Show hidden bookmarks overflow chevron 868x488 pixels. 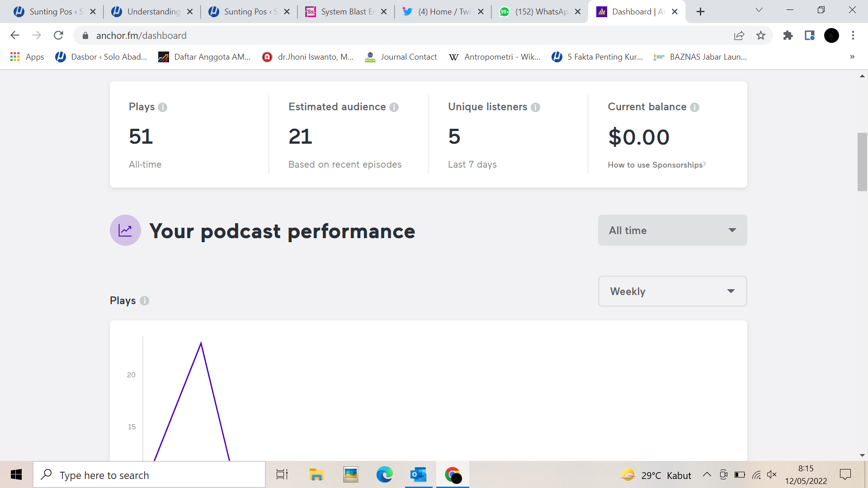point(852,57)
